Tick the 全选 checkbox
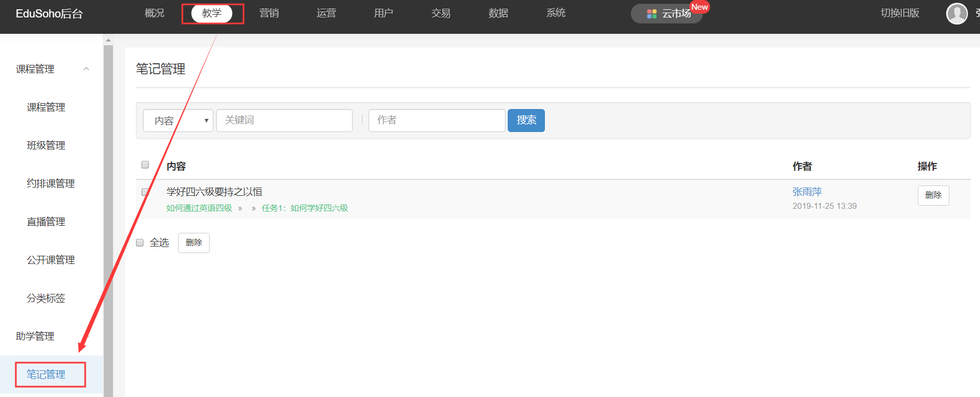Screen dimensions: 980x397 point(140,243)
